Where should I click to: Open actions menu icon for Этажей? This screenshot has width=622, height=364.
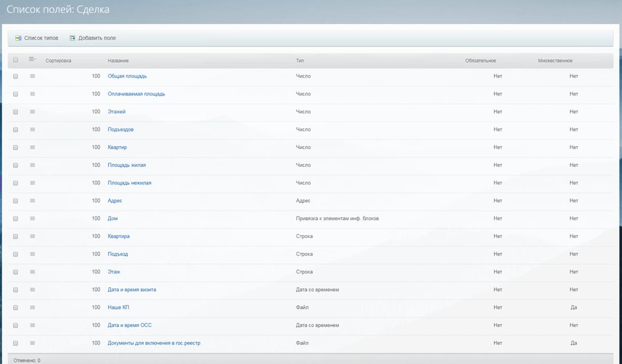32,111
